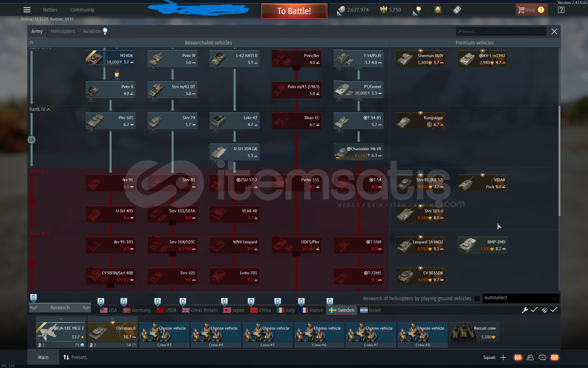Screen dimensions: 588x368
Task: Open the orange squad list icon
Action: pyautogui.click(x=518, y=357)
